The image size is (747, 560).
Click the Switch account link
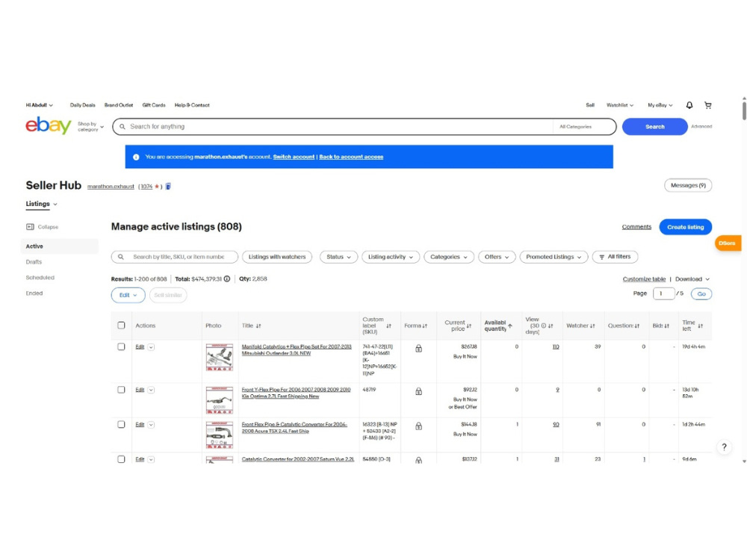point(294,157)
